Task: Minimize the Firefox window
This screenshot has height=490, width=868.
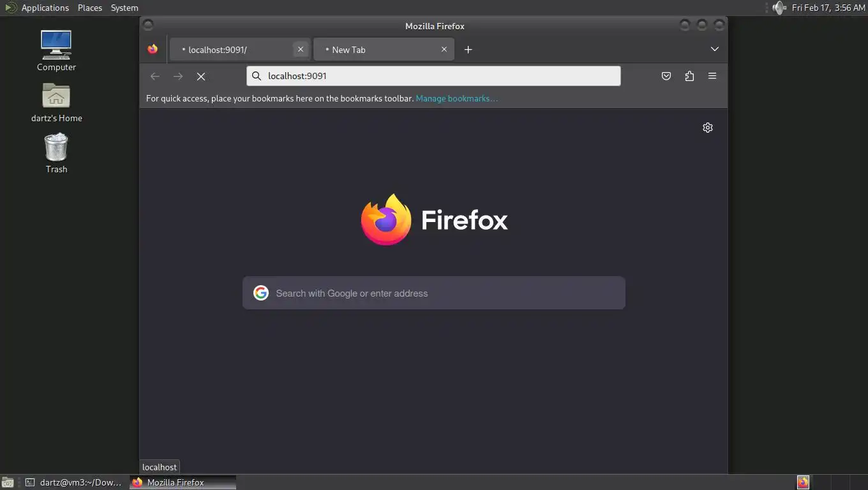Action: tap(685, 25)
